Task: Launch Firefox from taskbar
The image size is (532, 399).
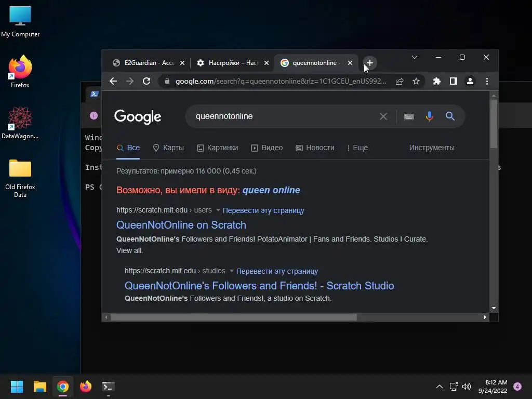Action: (x=86, y=387)
